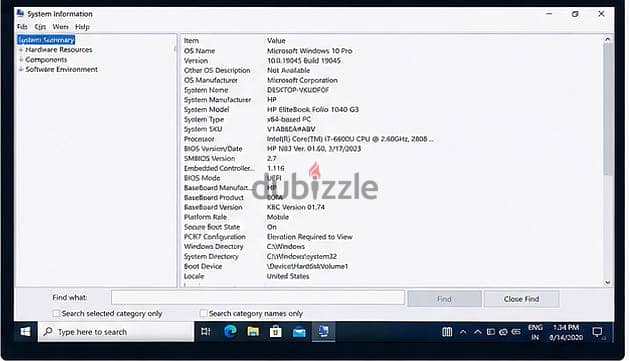Click the 'Item' column header
The image size is (630, 361).
(x=191, y=41)
